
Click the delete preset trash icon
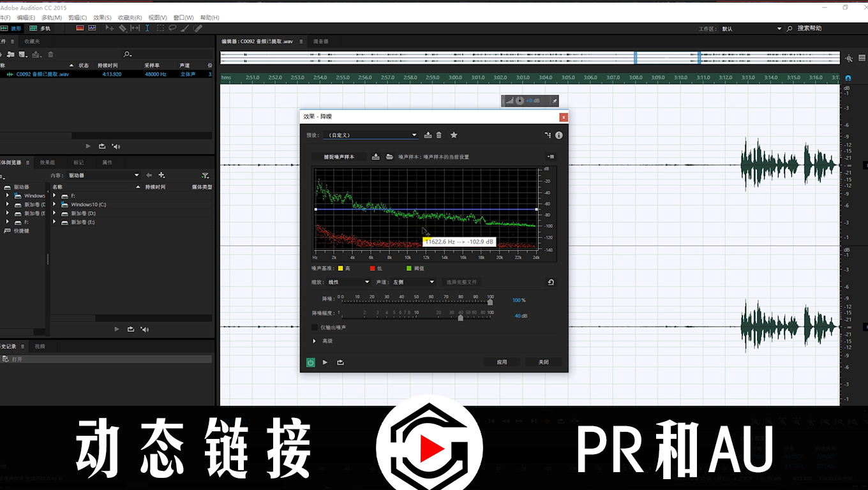coord(438,135)
